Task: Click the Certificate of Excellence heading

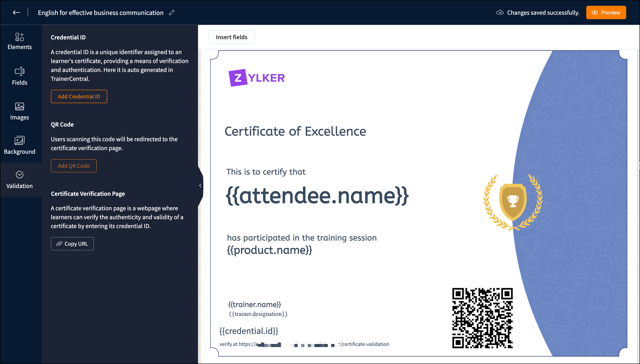Action: click(295, 131)
